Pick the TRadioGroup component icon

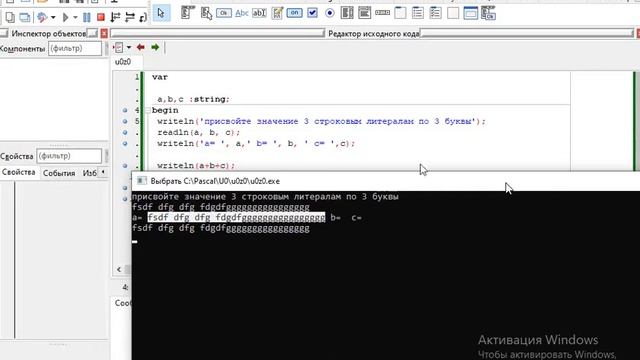(418, 13)
